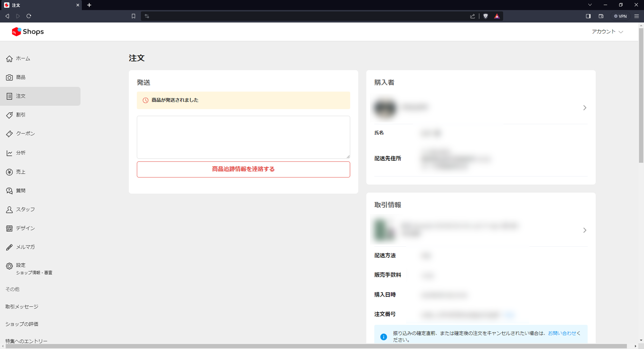Bookmark this page with bookmark icon
Screen dimensions: 644x349
133,16
